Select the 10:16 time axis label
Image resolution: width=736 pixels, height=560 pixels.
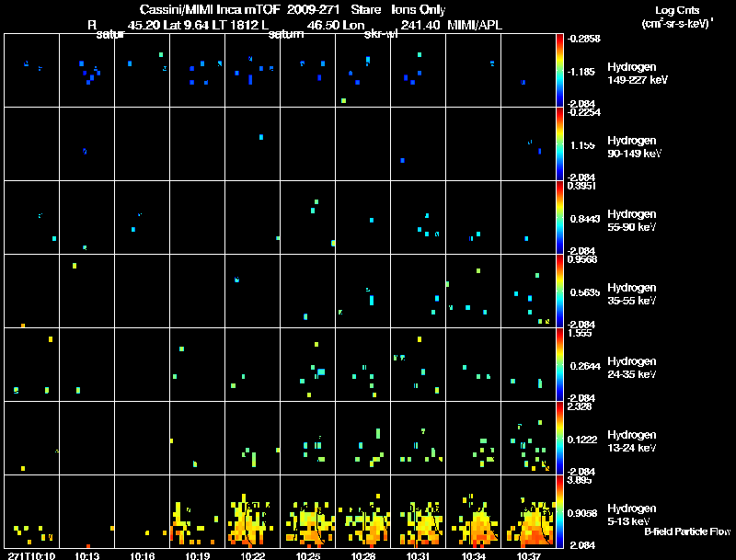point(143,555)
